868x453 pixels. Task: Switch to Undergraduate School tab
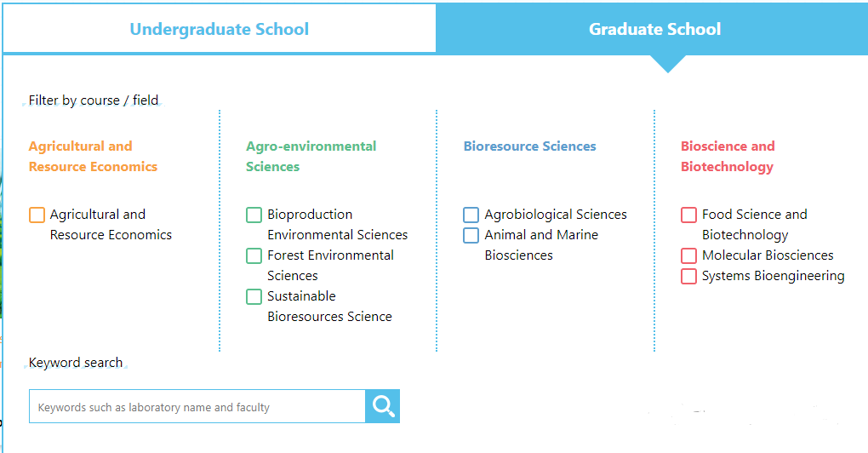tap(219, 29)
